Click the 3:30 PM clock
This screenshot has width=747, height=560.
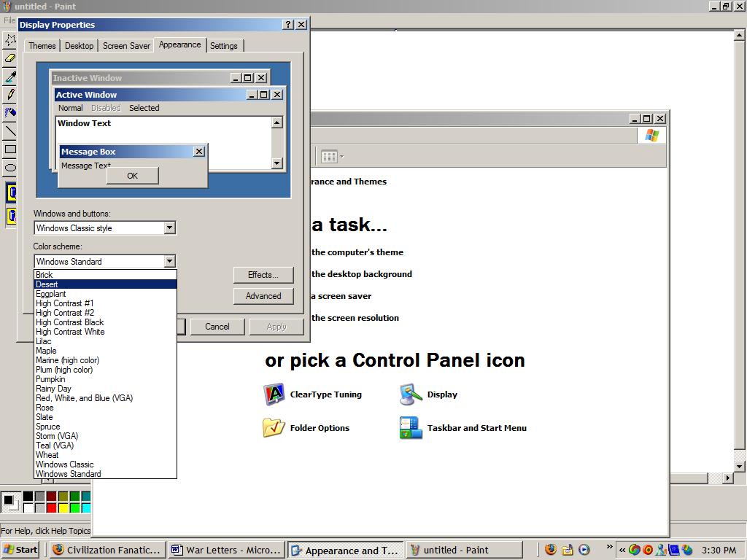[x=719, y=550]
